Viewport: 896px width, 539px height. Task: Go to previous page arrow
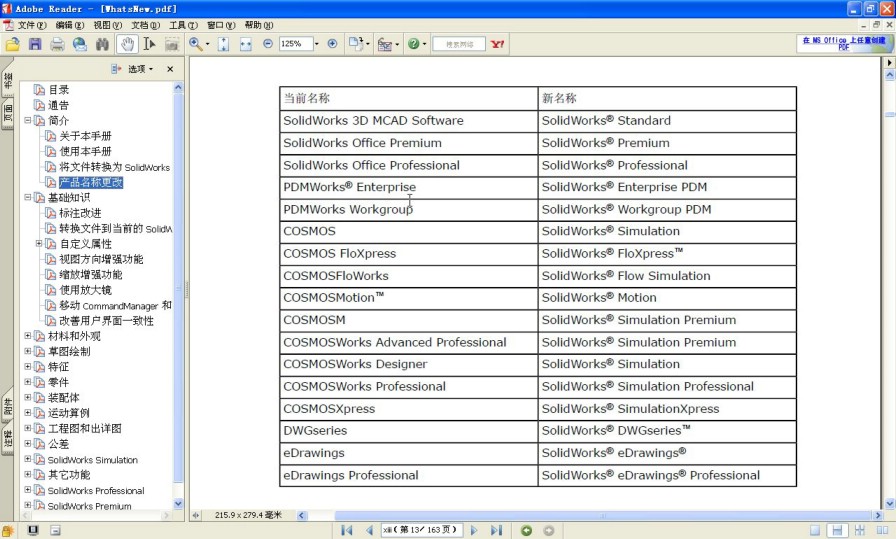pyautogui.click(x=369, y=530)
